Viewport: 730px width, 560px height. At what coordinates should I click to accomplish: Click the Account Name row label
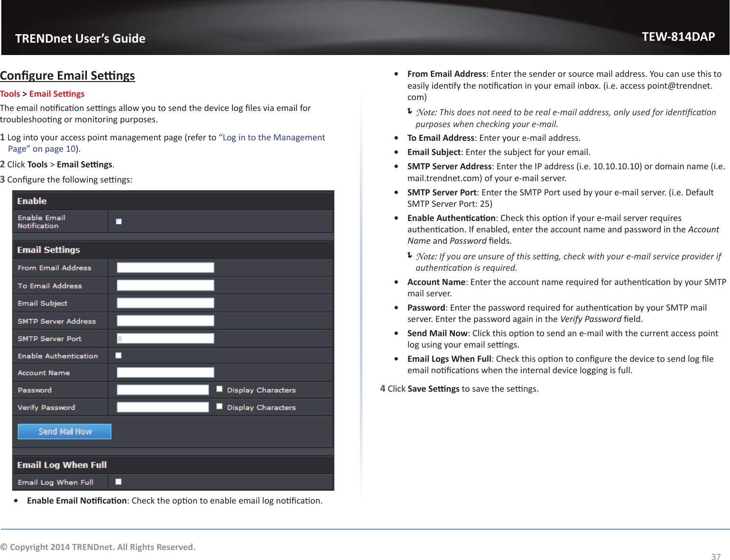pyautogui.click(x=44, y=373)
